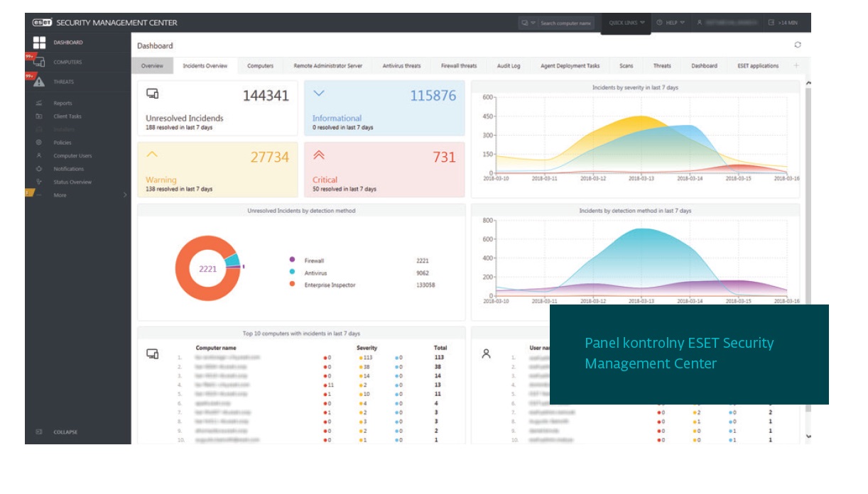Click the Help question mark icon

pos(660,23)
